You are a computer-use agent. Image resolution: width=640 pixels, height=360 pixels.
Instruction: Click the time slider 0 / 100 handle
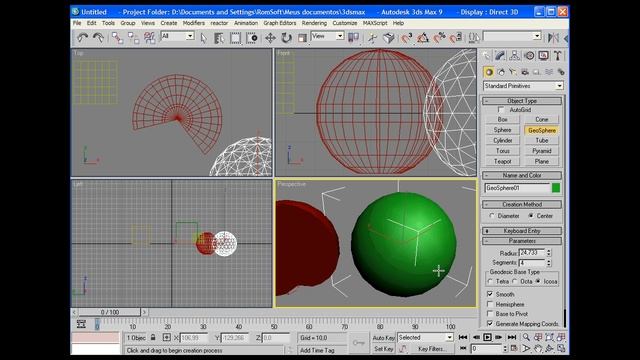[x=110, y=312]
